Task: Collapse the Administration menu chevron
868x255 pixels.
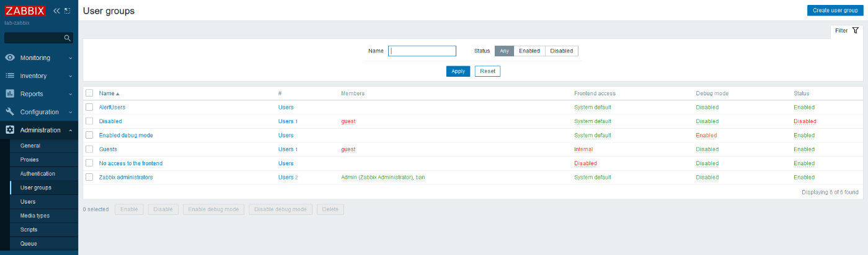Action: (x=71, y=130)
